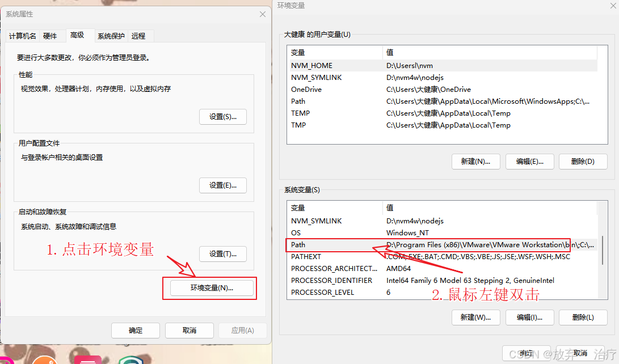Screen dimensions: 619x364
Task: Click 确定 in 系统属性 dialog
Action: pos(135,330)
